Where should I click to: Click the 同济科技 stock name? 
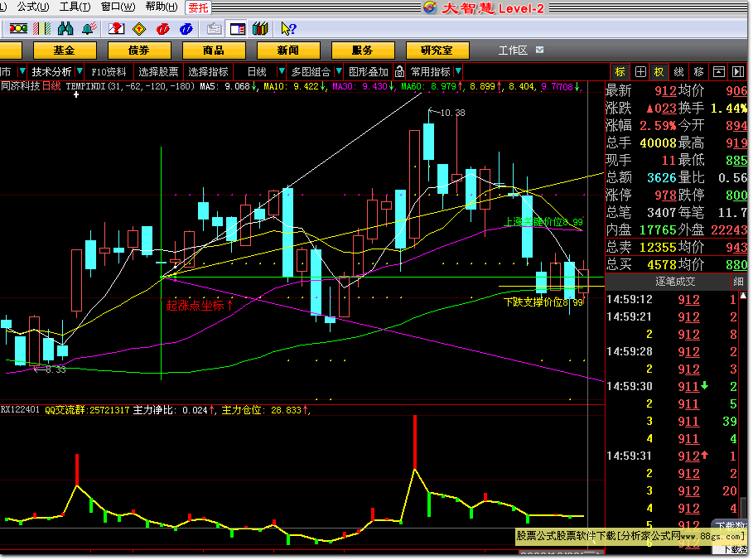(x=20, y=86)
